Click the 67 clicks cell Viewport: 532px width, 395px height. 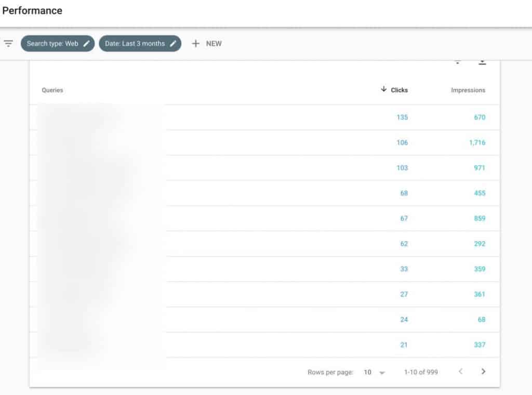404,219
